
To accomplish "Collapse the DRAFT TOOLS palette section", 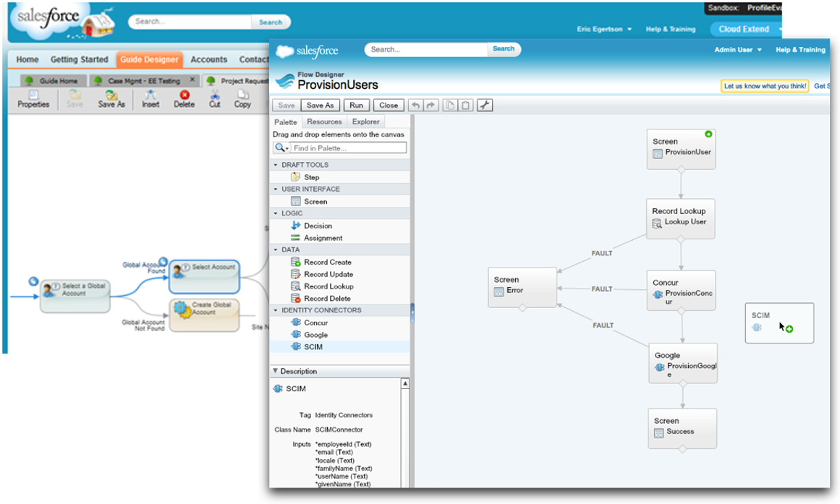I will (x=276, y=165).
